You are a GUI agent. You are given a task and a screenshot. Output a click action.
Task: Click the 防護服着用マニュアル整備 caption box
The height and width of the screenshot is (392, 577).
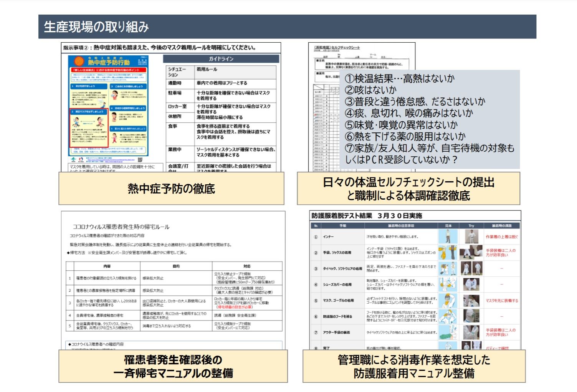point(414,366)
